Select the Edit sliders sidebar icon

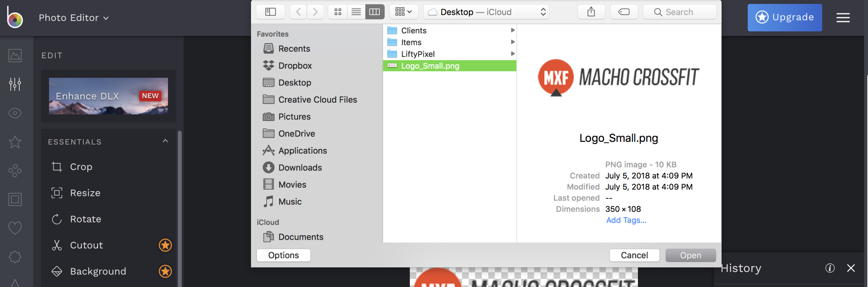point(15,84)
